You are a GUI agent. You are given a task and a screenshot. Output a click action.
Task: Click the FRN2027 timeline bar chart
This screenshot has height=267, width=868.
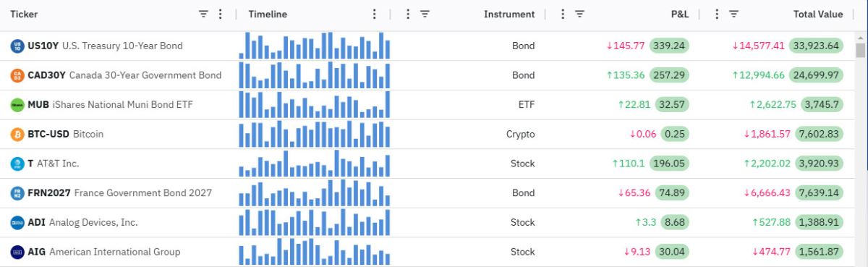pos(314,193)
